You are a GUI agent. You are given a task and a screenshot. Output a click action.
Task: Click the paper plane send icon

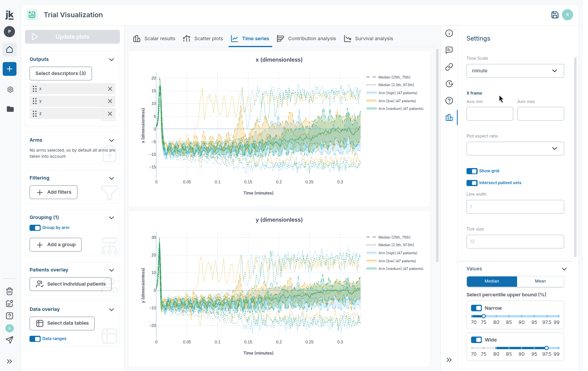point(10,340)
